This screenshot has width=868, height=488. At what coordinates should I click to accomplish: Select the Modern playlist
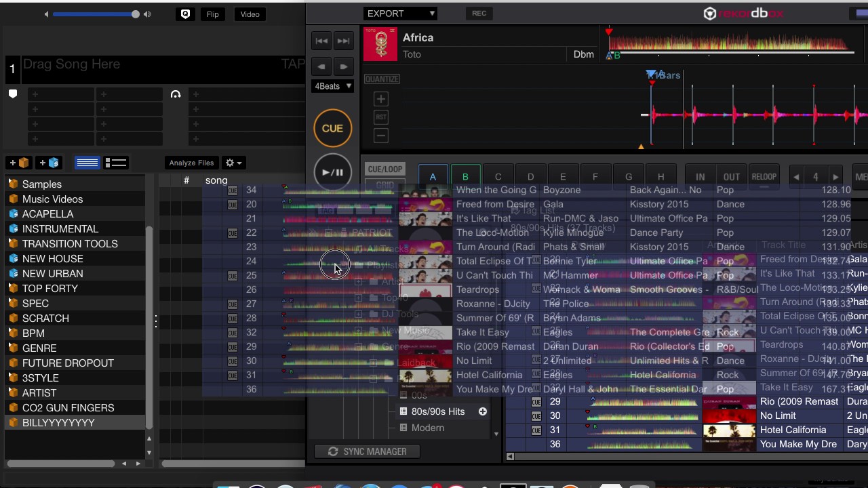[427, 428]
